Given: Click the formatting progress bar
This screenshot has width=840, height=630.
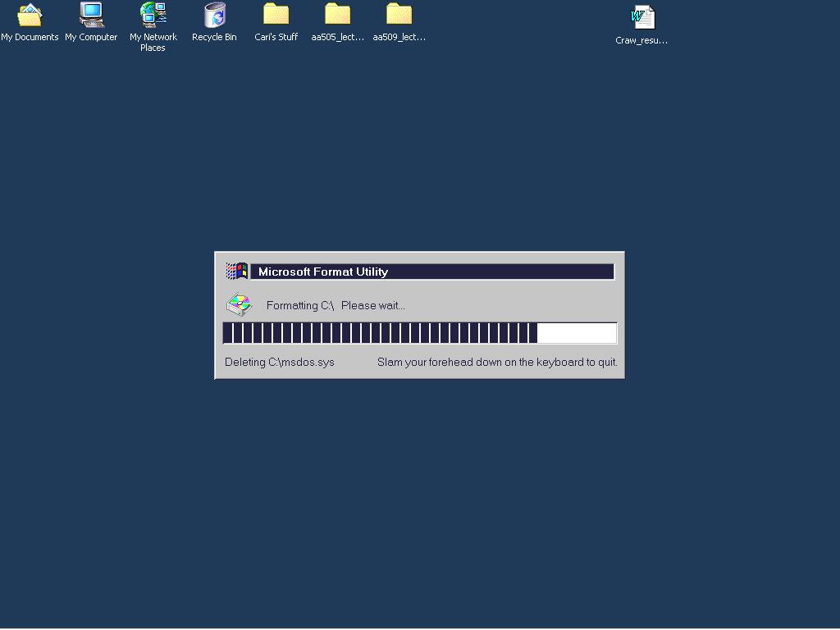Looking at the screenshot, I should (420, 333).
